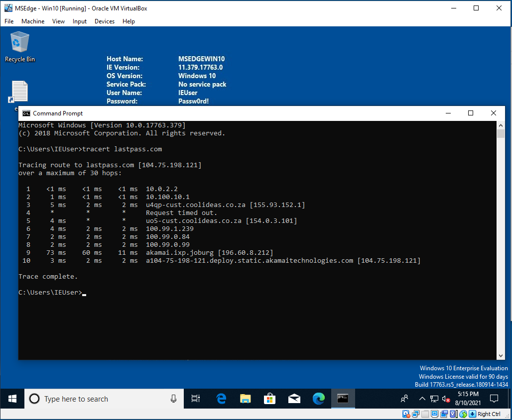Click the desktop password value Passw0rd!
The height and width of the screenshot is (420, 512).
(x=193, y=101)
